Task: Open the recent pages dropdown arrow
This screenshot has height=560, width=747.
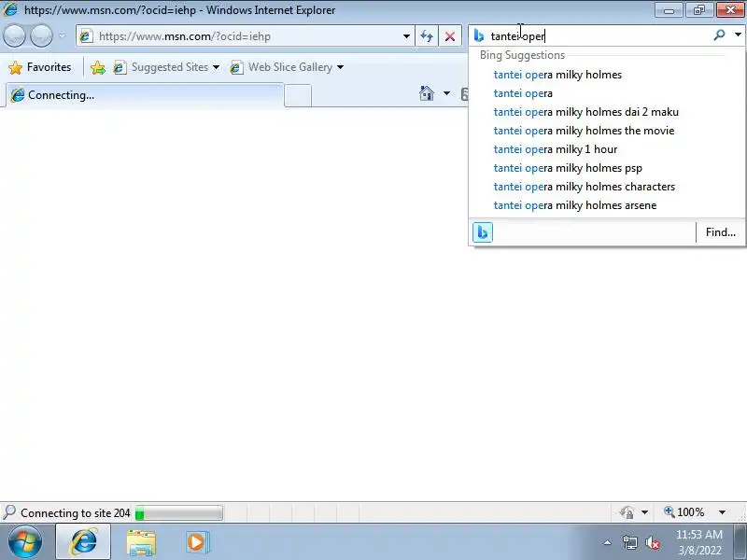Action: (x=62, y=36)
